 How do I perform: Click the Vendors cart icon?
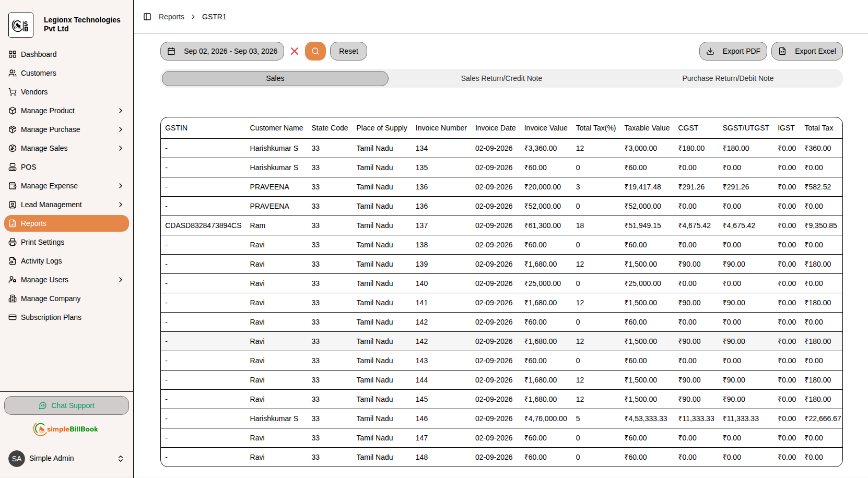pyautogui.click(x=13, y=92)
